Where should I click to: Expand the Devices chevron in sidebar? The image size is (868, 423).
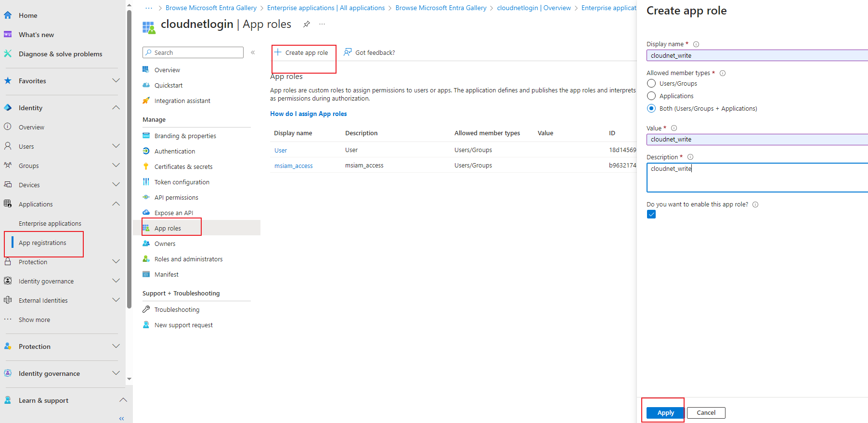click(x=116, y=184)
